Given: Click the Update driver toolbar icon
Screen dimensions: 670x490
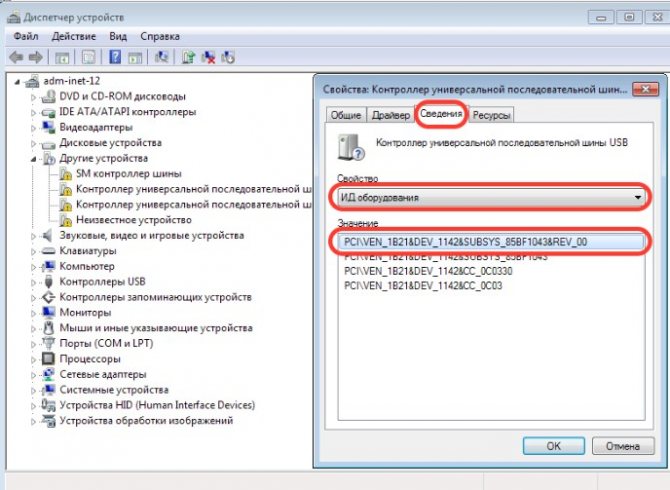Looking at the screenshot, I should pyautogui.click(x=188, y=57).
